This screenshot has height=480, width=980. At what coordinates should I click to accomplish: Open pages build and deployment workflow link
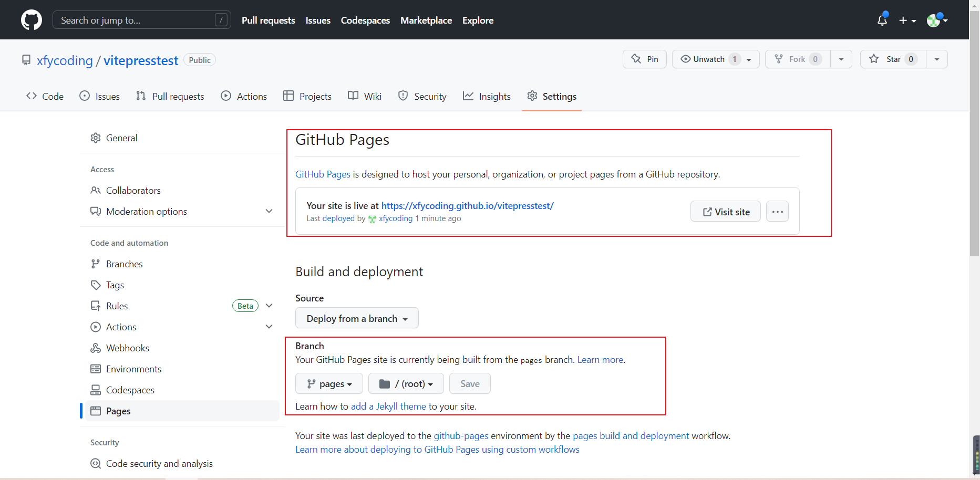pyautogui.click(x=631, y=436)
